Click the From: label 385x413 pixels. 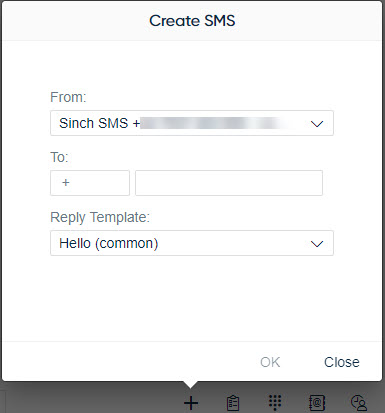(x=68, y=97)
